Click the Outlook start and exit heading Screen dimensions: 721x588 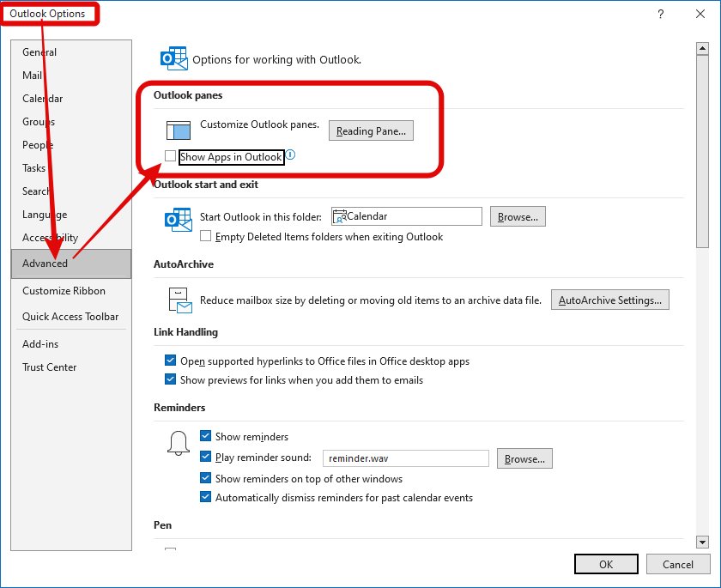(205, 185)
